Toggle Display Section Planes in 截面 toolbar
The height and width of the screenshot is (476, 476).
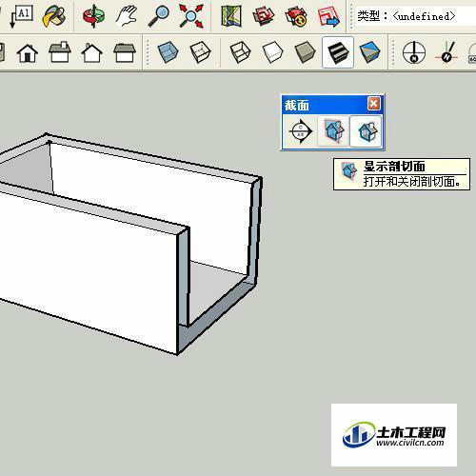point(333,131)
